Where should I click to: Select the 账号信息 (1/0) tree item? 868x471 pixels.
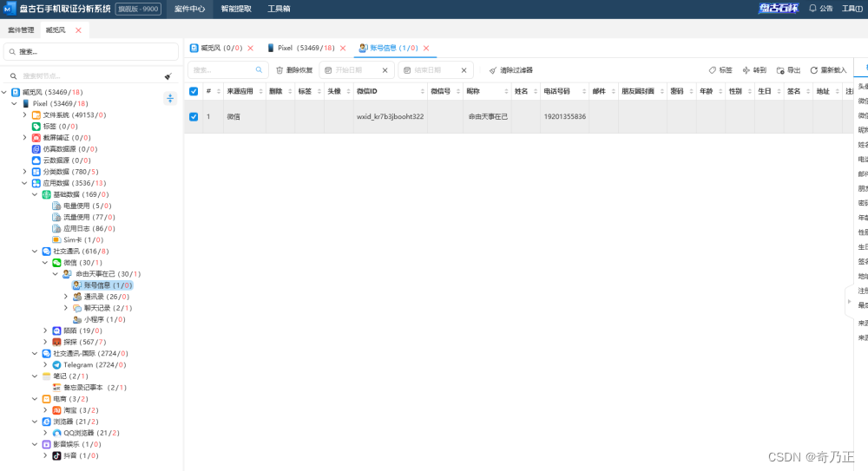[x=103, y=285]
